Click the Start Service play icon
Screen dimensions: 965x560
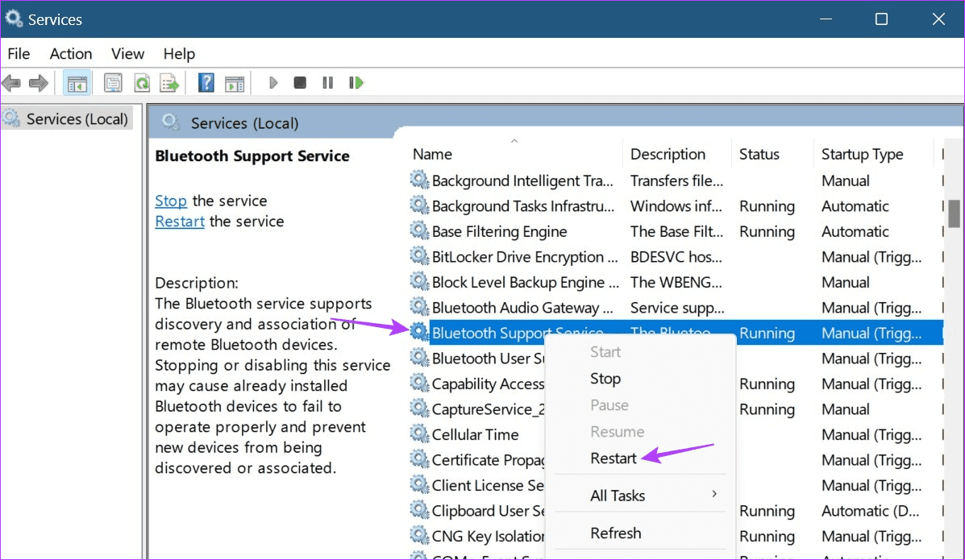pyautogui.click(x=273, y=82)
